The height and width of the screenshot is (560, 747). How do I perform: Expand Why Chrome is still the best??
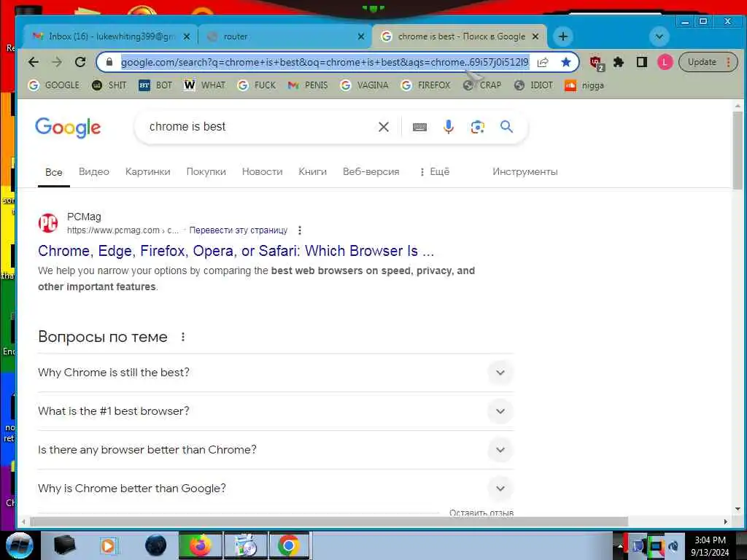coord(275,373)
